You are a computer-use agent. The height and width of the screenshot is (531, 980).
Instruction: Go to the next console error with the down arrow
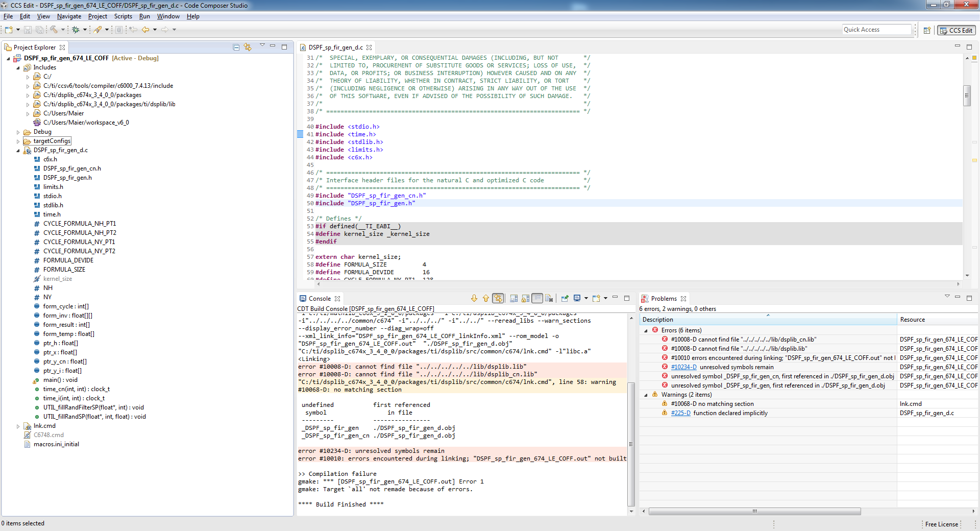click(x=474, y=299)
